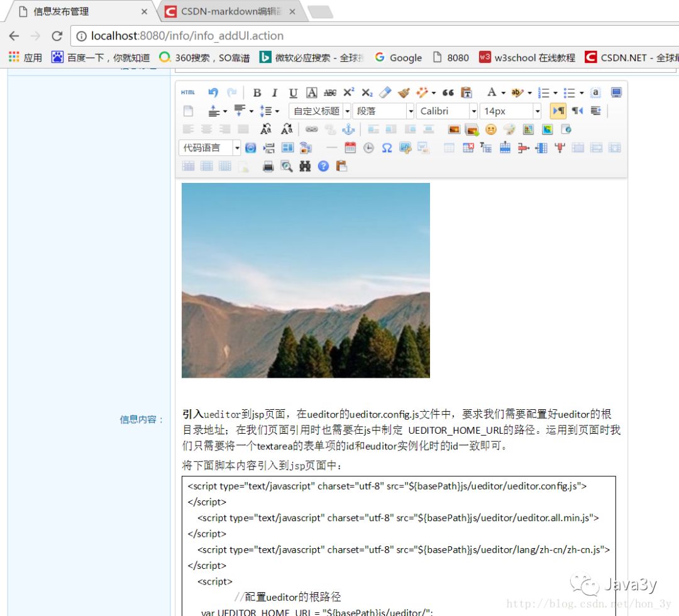Open unordered list style dropdown

click(582, 92)
